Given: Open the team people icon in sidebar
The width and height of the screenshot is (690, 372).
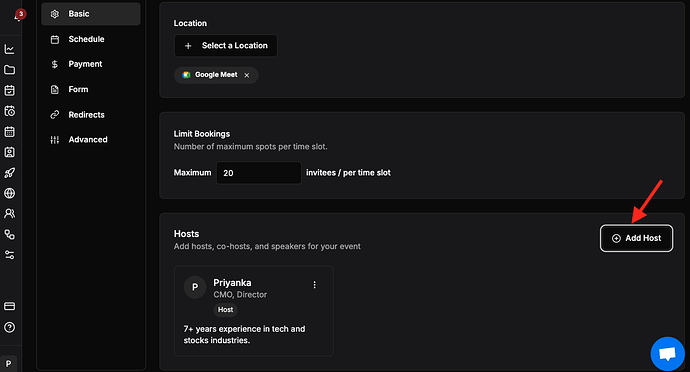Looking at the screenshot, I should (x=9, y=214).
